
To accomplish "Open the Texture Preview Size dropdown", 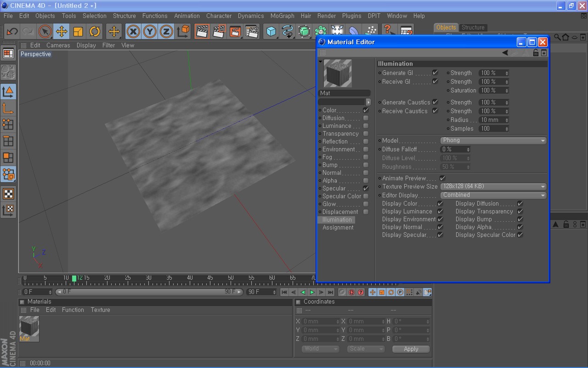I will click(x=493, y=187).
